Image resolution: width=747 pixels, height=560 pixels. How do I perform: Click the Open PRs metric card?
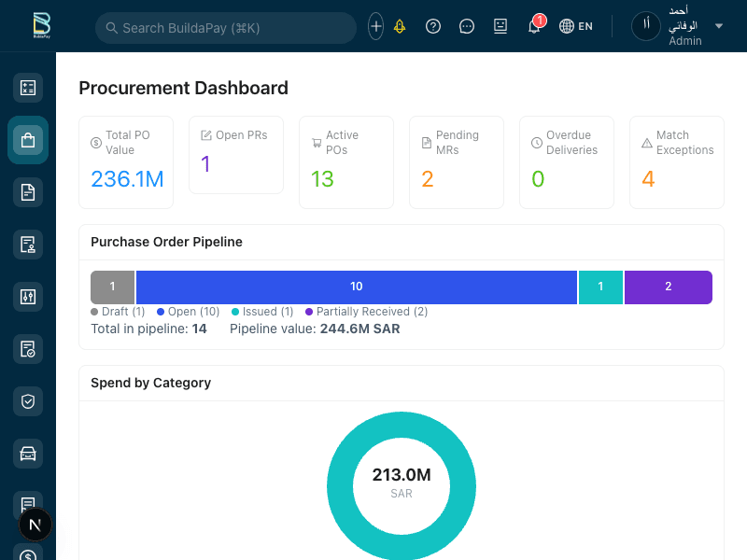coord(235,157)
